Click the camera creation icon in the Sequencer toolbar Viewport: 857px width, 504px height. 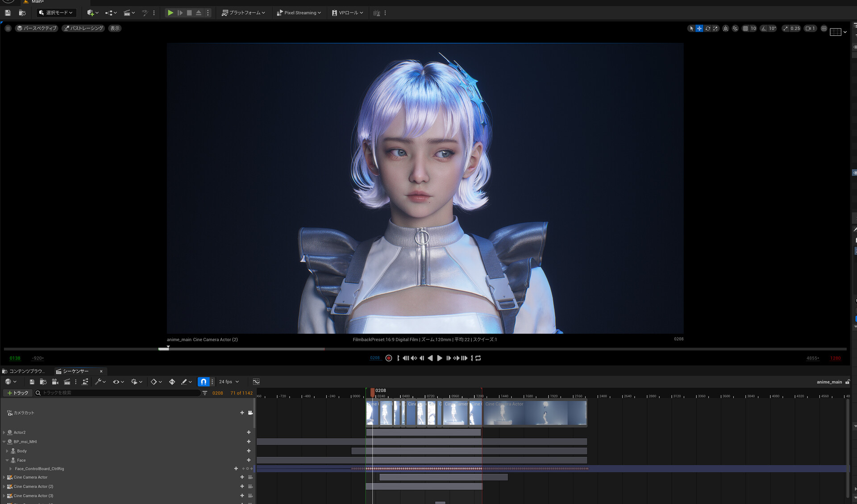point(55,382)
